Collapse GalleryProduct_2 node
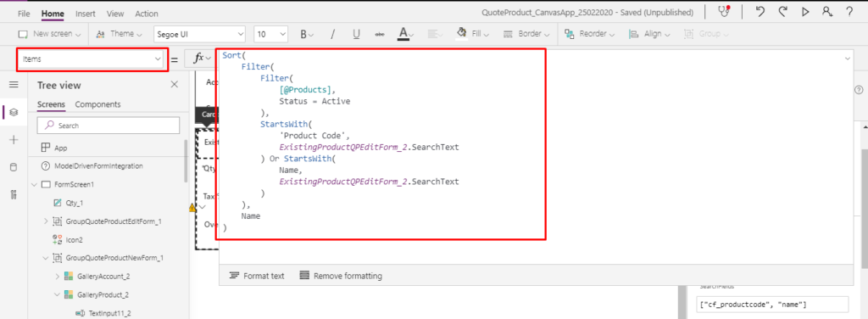Screen dimensions: 868x319 (57, 294)
